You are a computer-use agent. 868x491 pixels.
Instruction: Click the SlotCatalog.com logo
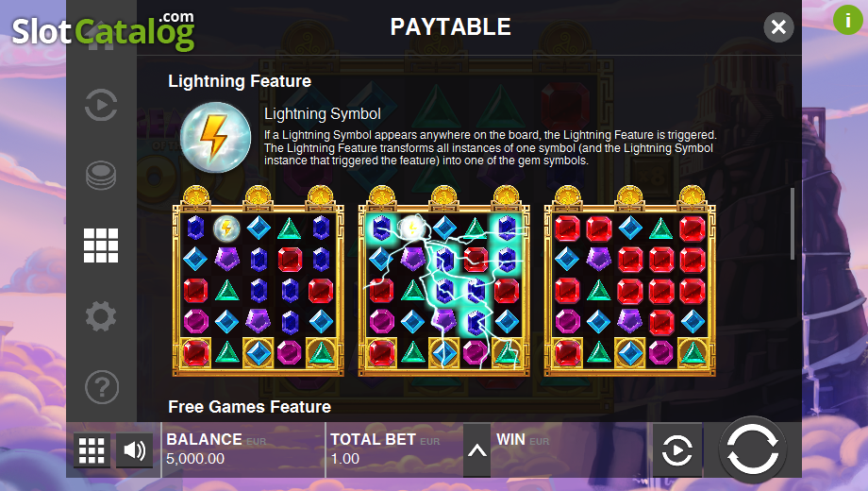(x=104, y=30)
